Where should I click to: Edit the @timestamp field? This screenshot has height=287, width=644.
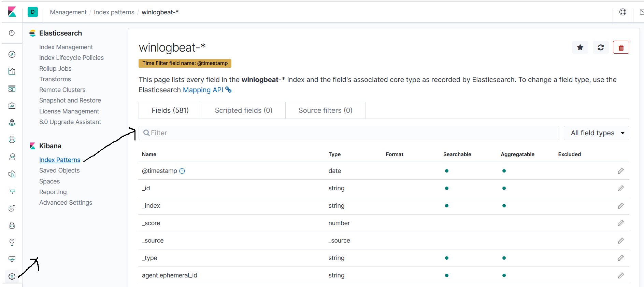coord(620,171)
